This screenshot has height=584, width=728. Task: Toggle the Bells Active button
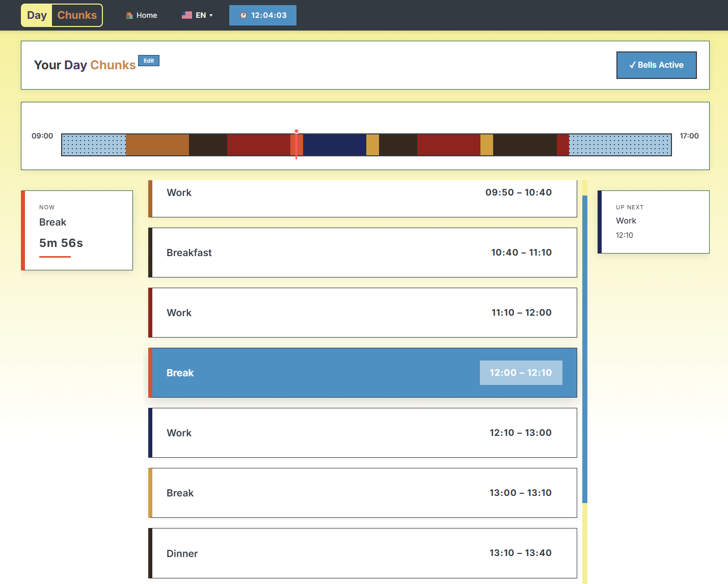656,65
